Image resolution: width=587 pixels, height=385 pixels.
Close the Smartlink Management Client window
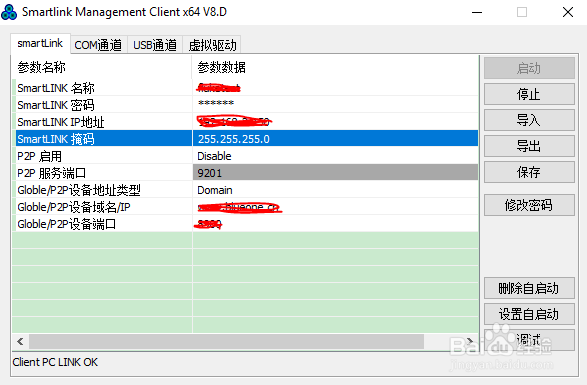click(568, 12)
